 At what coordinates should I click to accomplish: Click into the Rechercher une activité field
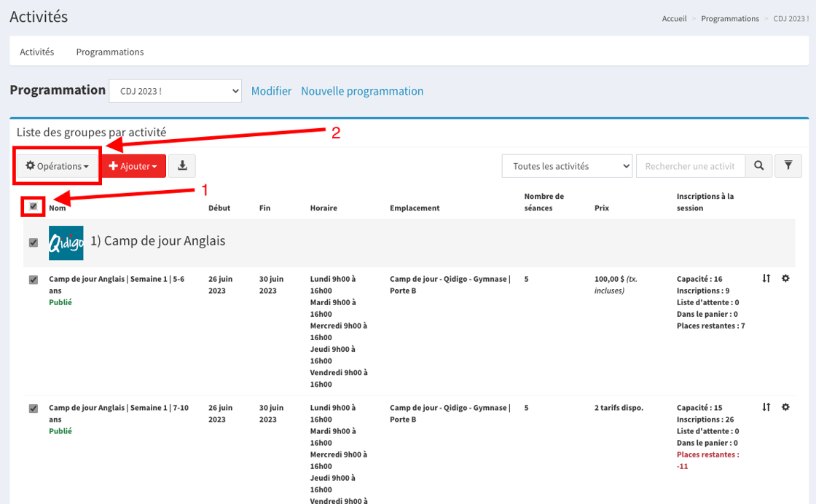point(690,166)
